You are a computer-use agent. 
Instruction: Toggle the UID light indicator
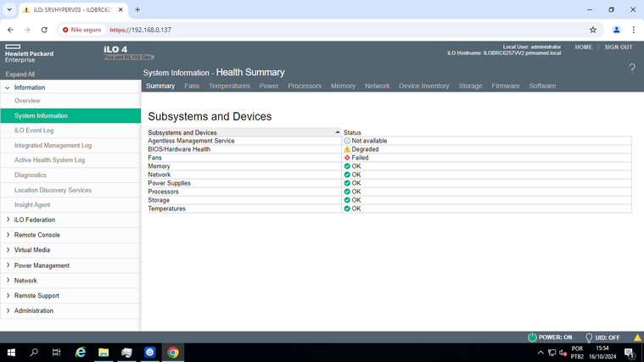[x=589, y=337]
